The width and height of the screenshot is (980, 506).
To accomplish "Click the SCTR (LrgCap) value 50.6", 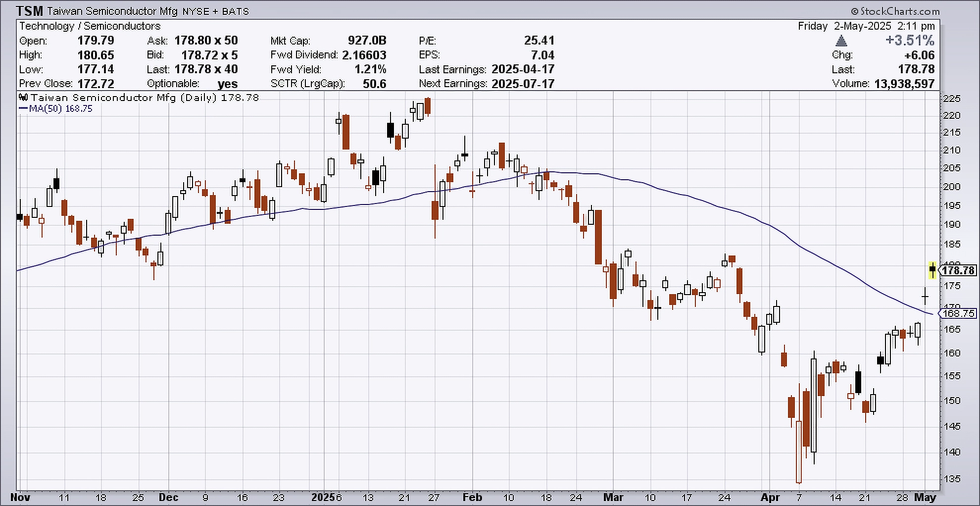I will [x=374, y=84].
